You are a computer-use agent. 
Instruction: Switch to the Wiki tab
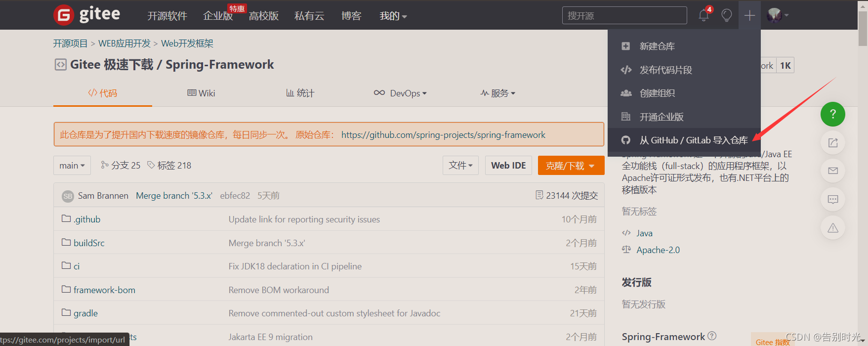pos(201,93)
